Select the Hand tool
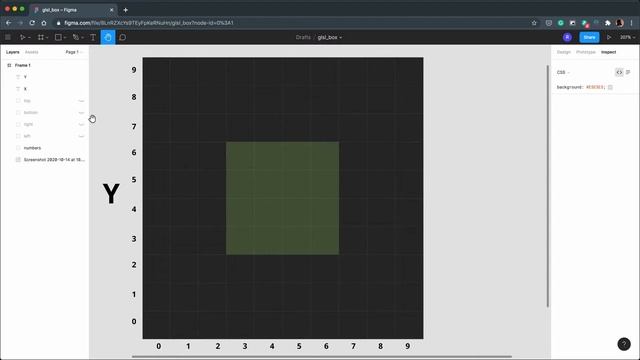 (x=108, y=37)
